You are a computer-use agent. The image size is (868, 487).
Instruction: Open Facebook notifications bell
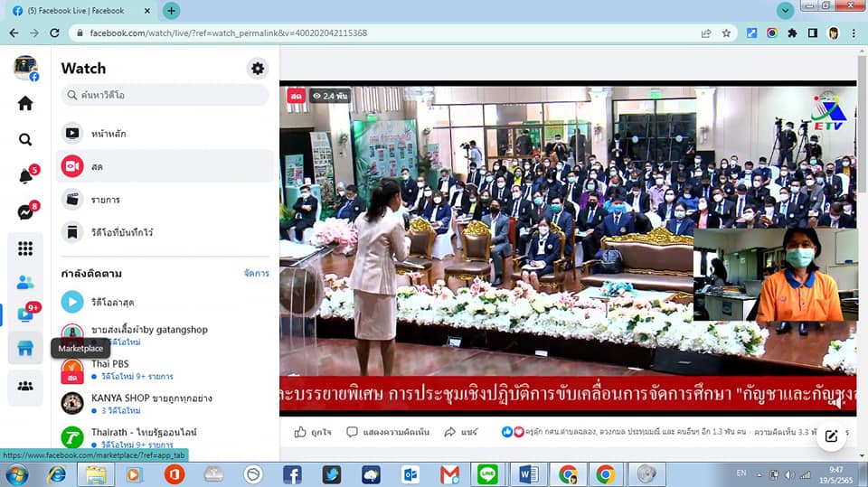tap(25, 176)
